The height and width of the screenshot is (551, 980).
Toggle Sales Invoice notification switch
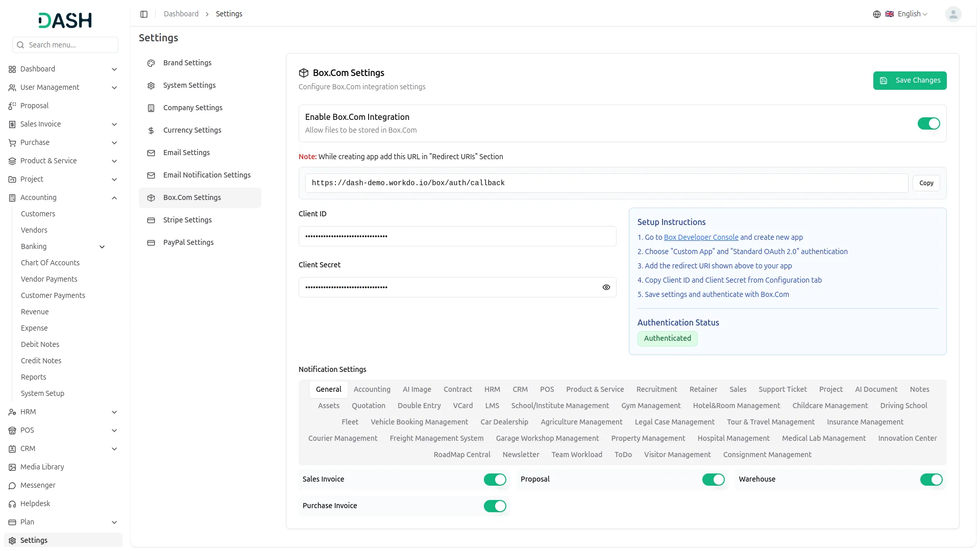(x=495, y=480)
